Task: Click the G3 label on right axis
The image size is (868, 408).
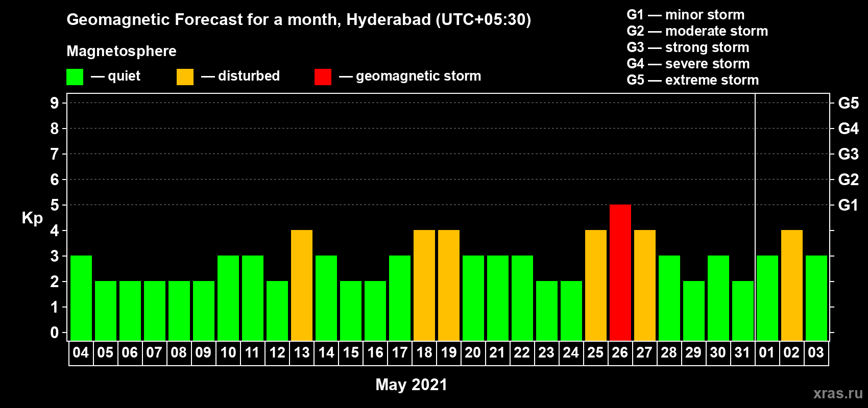Action: click(x=848, y=154)
